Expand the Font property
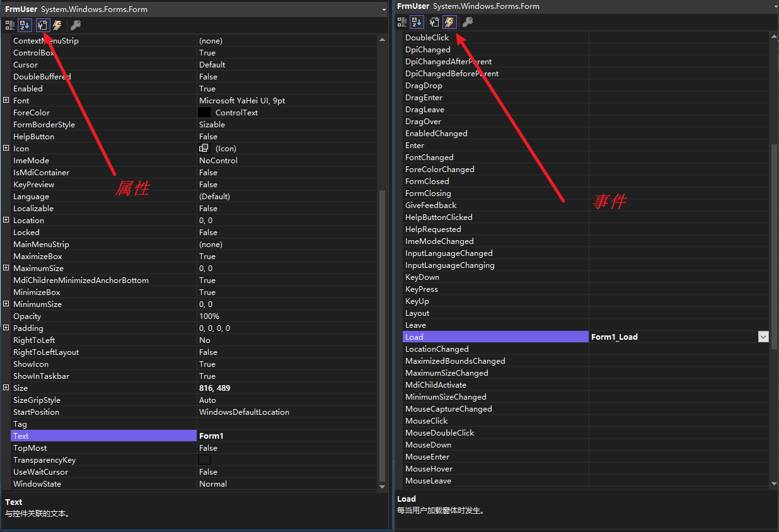This screenshot has height=532, width=779. (x=6, y=100)
